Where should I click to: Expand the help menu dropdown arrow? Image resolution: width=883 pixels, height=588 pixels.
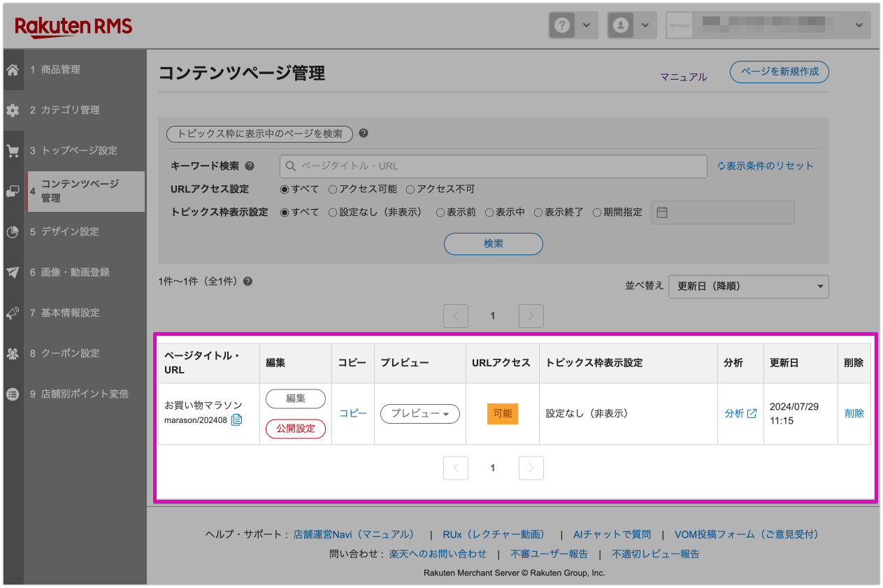(586, 25)
